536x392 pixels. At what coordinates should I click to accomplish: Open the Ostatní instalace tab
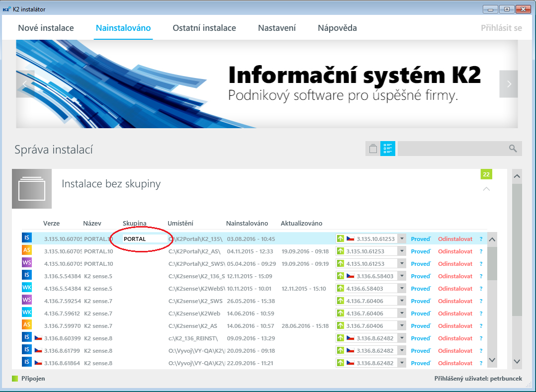(x=204, y=28)
